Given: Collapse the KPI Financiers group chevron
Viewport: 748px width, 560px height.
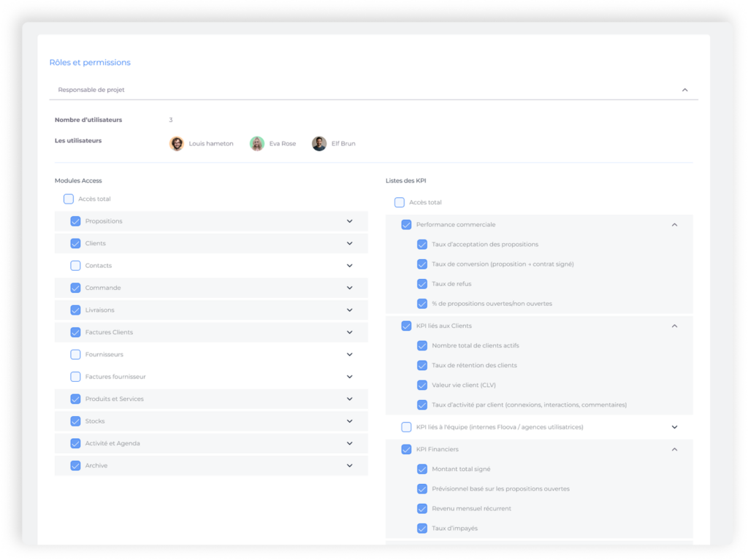Looking at the screenshot, I should click(x=674, y=450).
